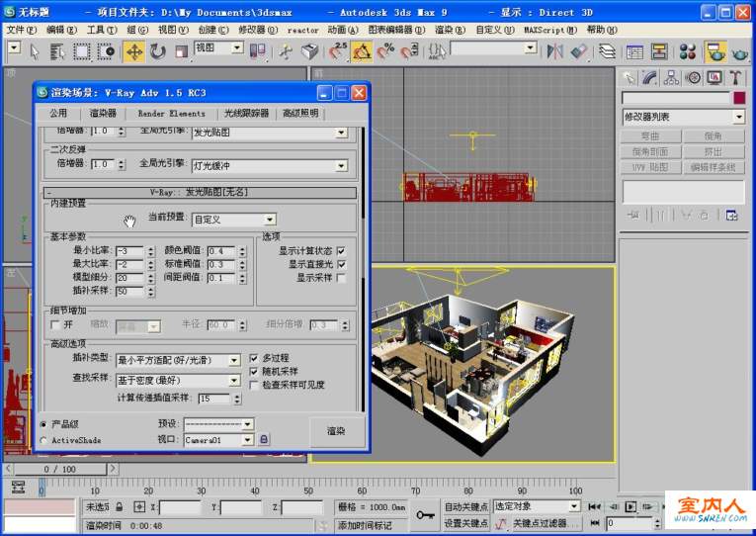Switch to the 高级照明 tab
The height and width of the screenshot is (536, 756).
(x=300, y=114)
